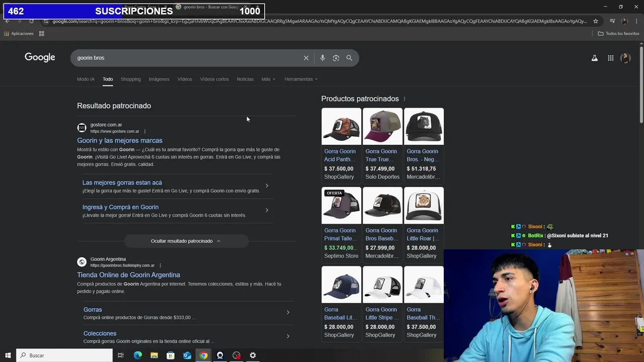The width and height of the screenshot is (644, 362).
Task: Open Microsoft Store from taskbar
Action: pyautogui.click(x=171, y=355)
